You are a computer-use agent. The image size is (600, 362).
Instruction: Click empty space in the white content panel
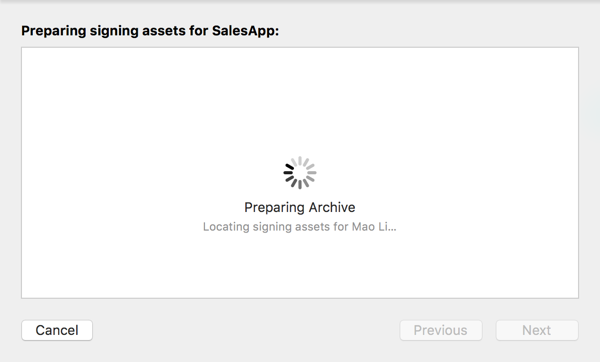(x=153, y=115)
